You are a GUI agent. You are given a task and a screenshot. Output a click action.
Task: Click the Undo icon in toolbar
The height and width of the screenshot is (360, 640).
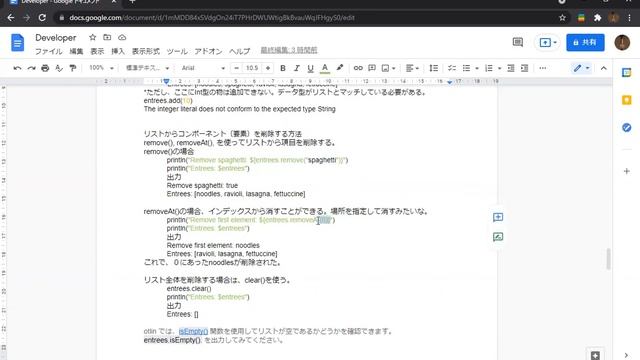click(x=17, y=68)
